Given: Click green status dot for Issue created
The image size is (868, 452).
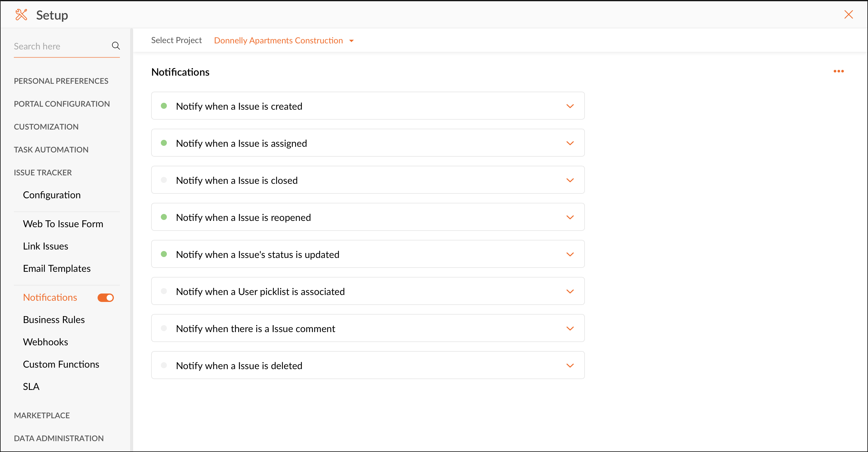Looking at the screenshot, I should coord(164,106).
